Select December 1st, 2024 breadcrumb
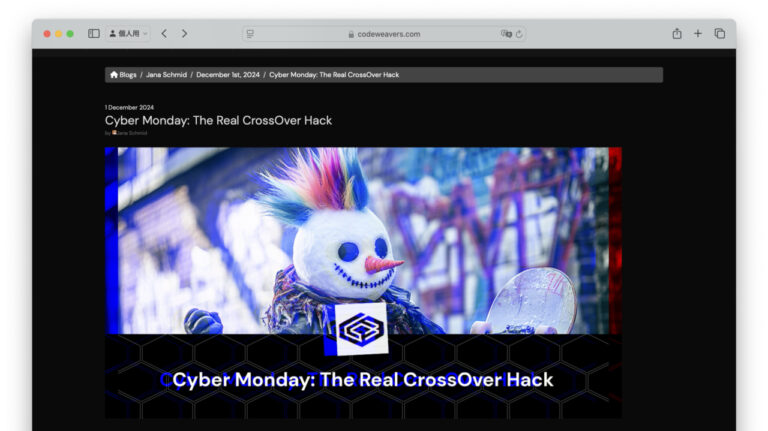 (x=228, y=75)
